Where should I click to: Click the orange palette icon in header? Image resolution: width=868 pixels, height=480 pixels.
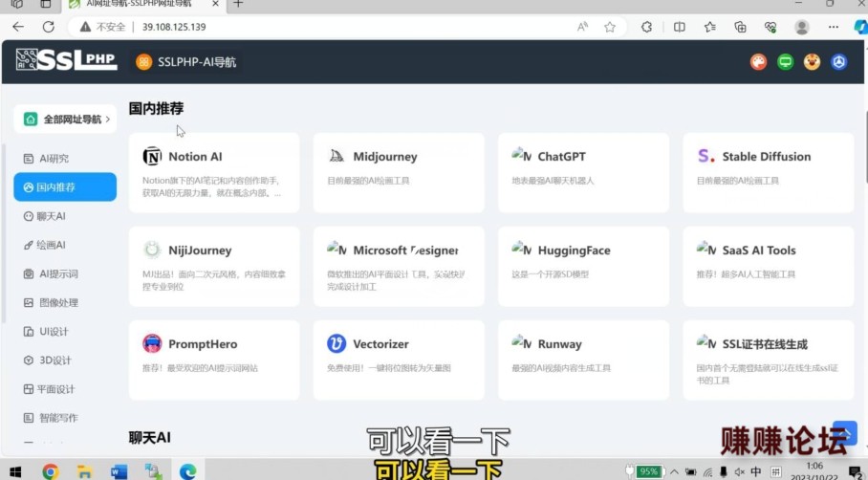tap(758, 62)
